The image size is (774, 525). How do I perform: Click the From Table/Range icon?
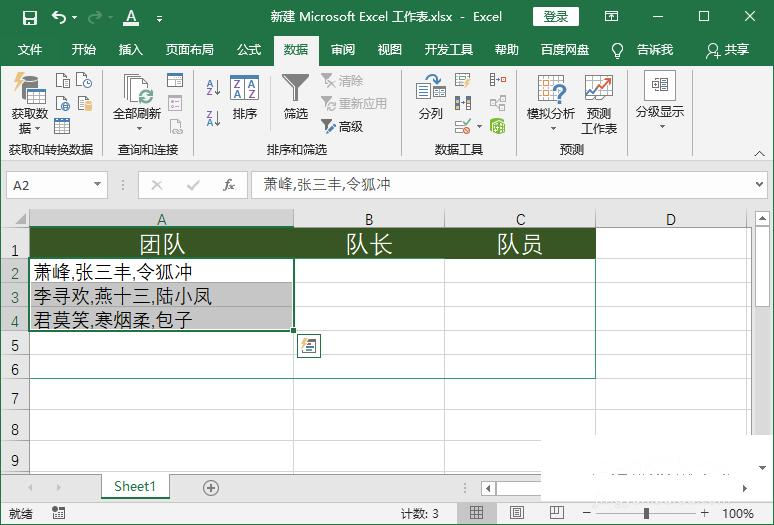[x=62, y=126]
